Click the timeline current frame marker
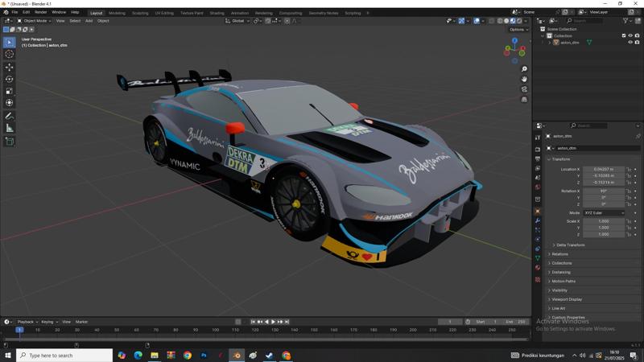Image resolution: width=644 pixels, height=362 pixels. [19, 330]
